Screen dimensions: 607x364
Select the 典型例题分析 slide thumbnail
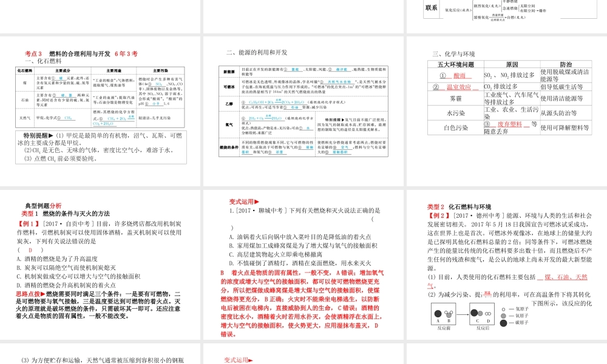100,265
